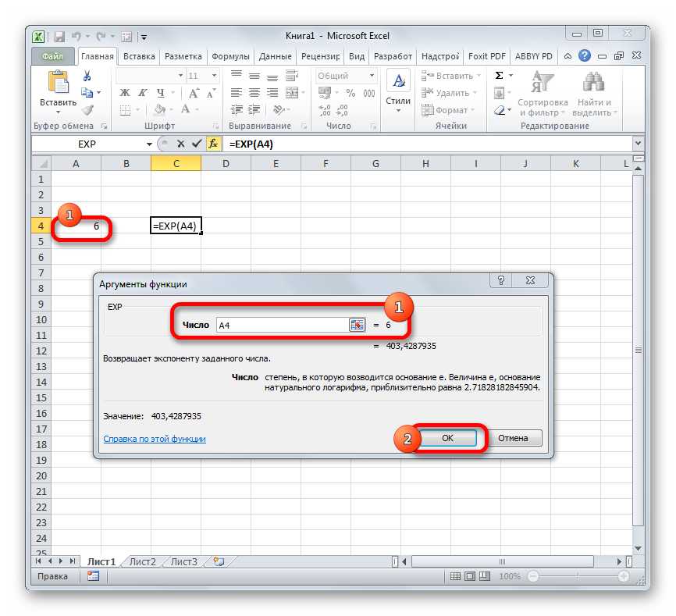The width and height of the screenshot is (676, 616).
Task: Click OK in the function arguments dialog
Action: [x=447, y=438]
